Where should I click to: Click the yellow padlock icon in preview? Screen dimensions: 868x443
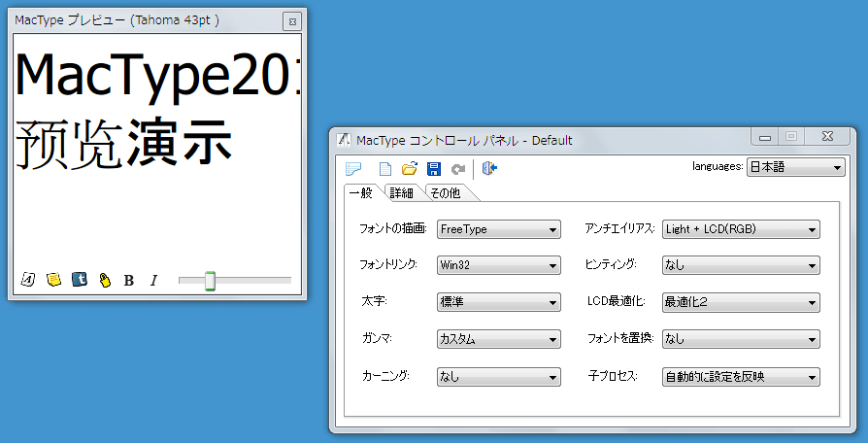click(x=105, y=280)
